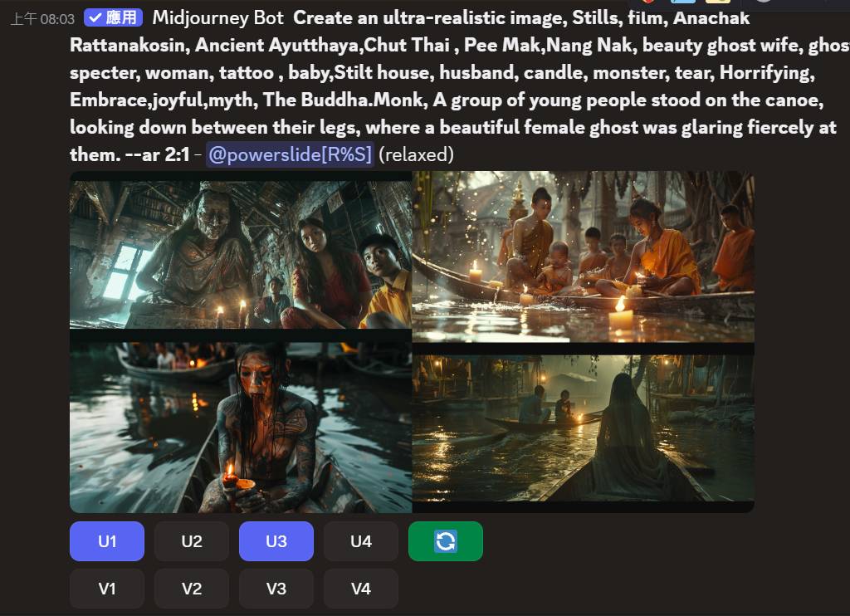Open the veiled ghost on canoe image
850x616 pixels.
584,428
